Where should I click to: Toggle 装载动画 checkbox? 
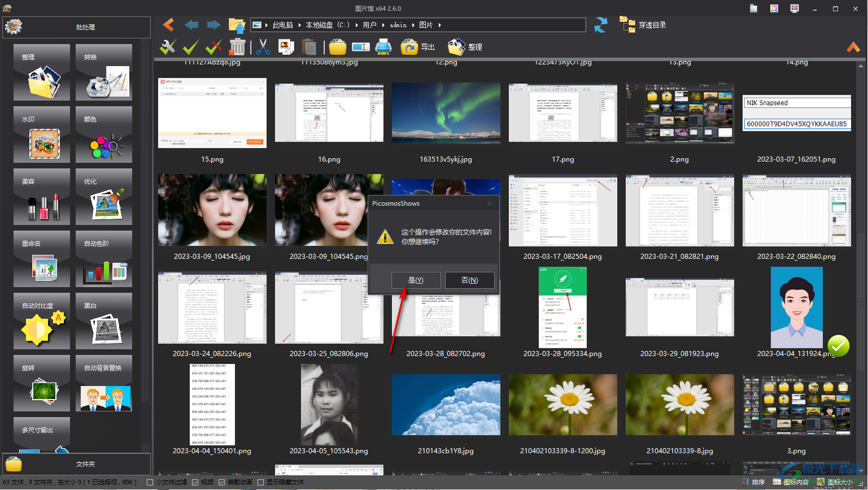[222, 482]
